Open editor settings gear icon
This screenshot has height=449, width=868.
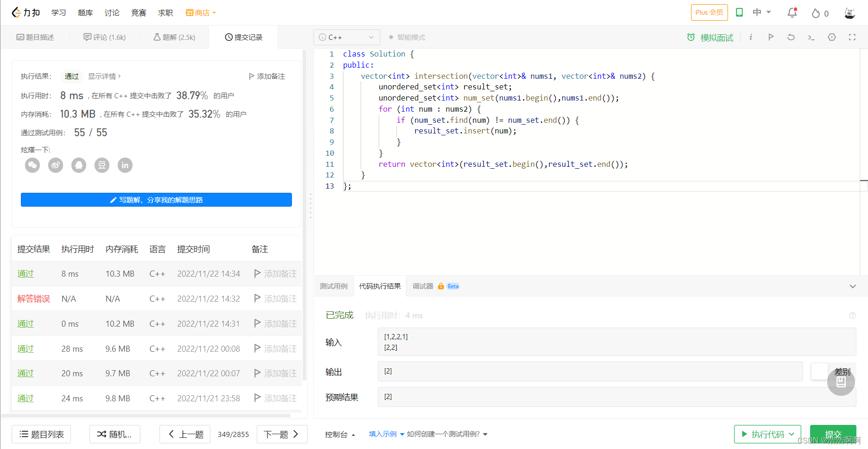pyautogui.click(x=832, y=37)
